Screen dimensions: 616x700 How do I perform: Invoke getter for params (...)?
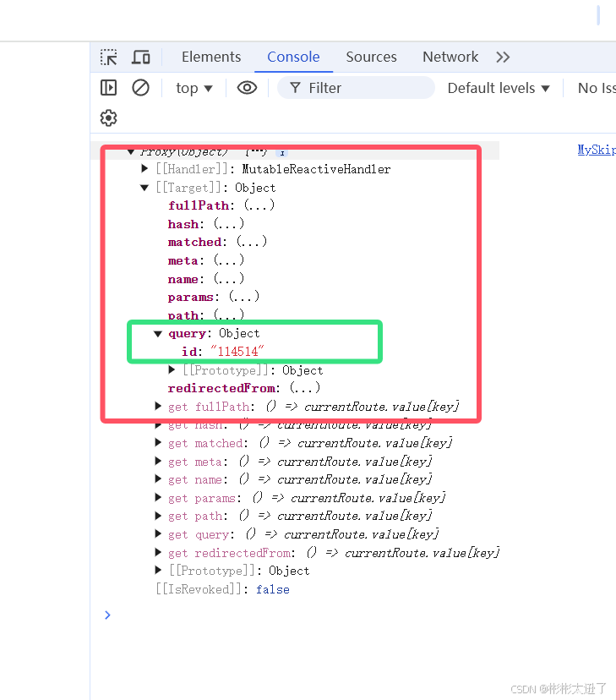click(x=244, y=297)
